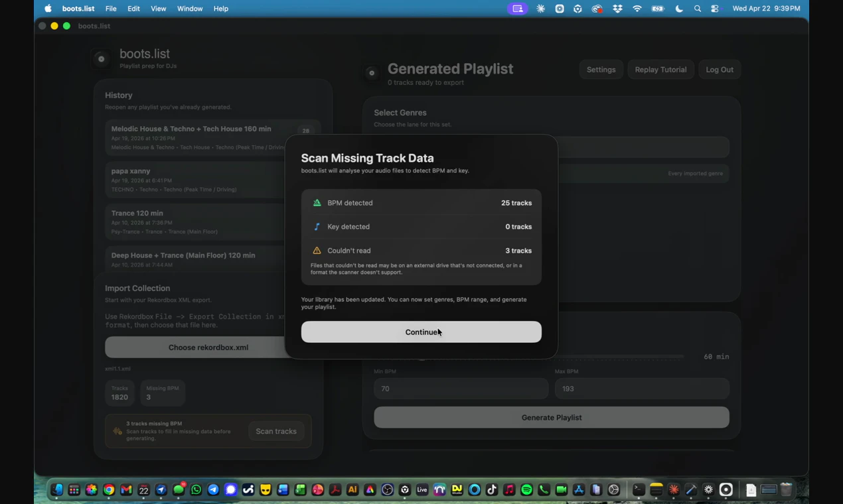Click inside the Max BPM field showing 193
Image resolution: width=843 pixels, height=504 pixels.
click(641, 389)
